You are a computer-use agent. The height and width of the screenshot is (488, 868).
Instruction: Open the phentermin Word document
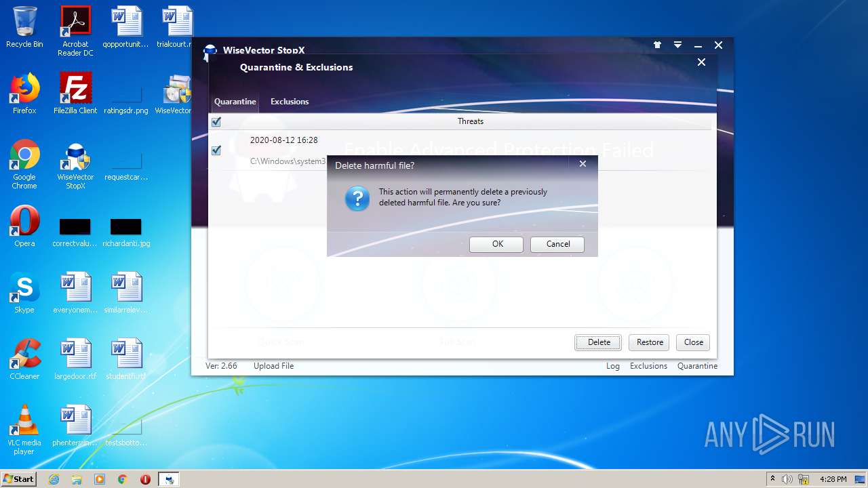point(75,426)
